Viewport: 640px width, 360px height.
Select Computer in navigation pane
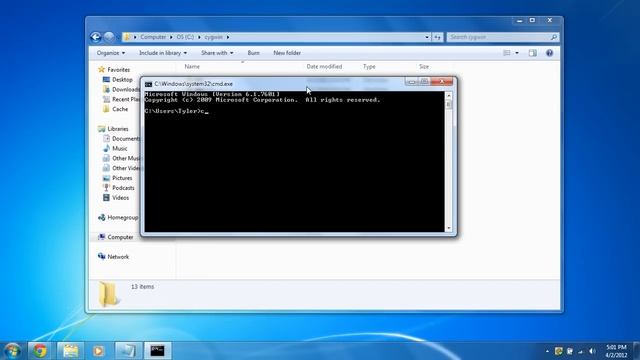[x=116, y=237]
